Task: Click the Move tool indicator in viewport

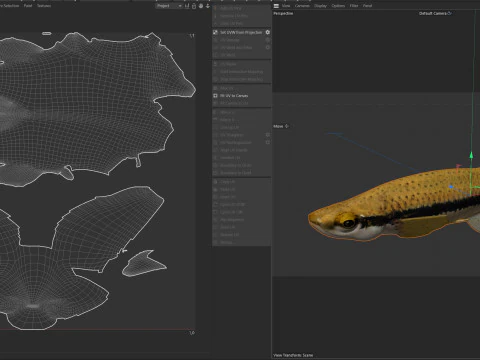Action: pyautogui.click(x=281, y=126)
